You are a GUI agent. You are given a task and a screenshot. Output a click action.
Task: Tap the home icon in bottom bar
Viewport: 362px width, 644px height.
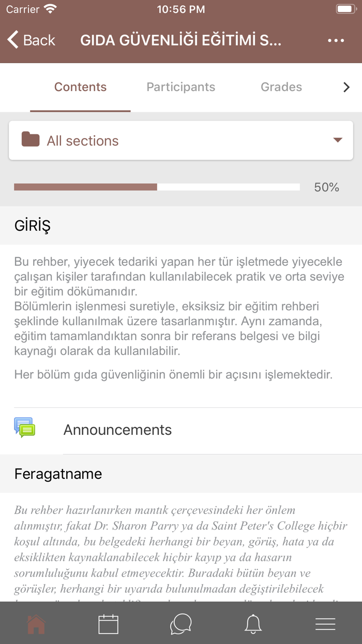click(36, 624)
